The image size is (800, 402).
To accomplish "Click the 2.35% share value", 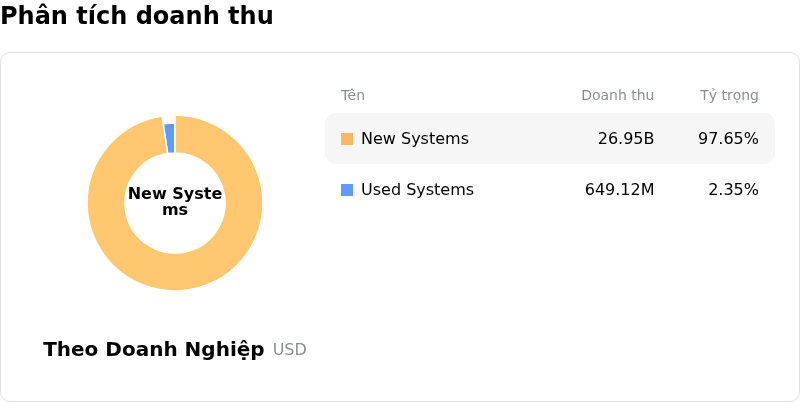I will (x=733, y=190).
